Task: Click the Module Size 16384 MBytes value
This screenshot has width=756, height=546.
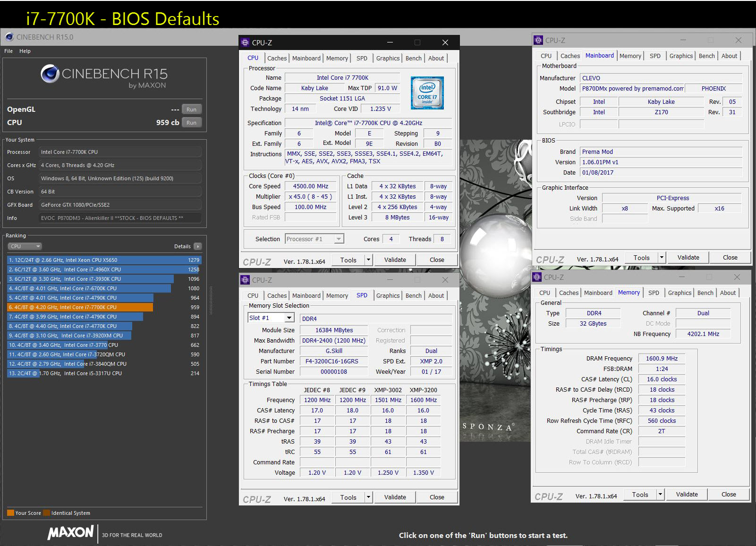Action: pyautogui.click(x=334, y=330)
